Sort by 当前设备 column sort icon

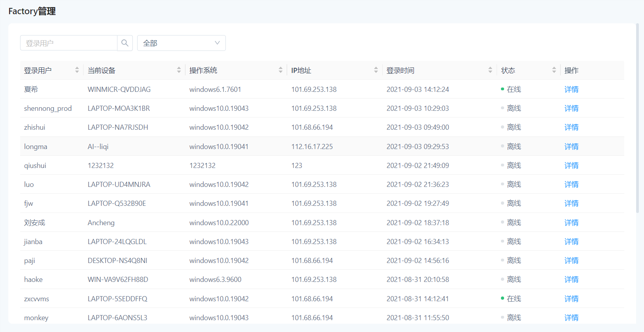(x=179, y=70)
